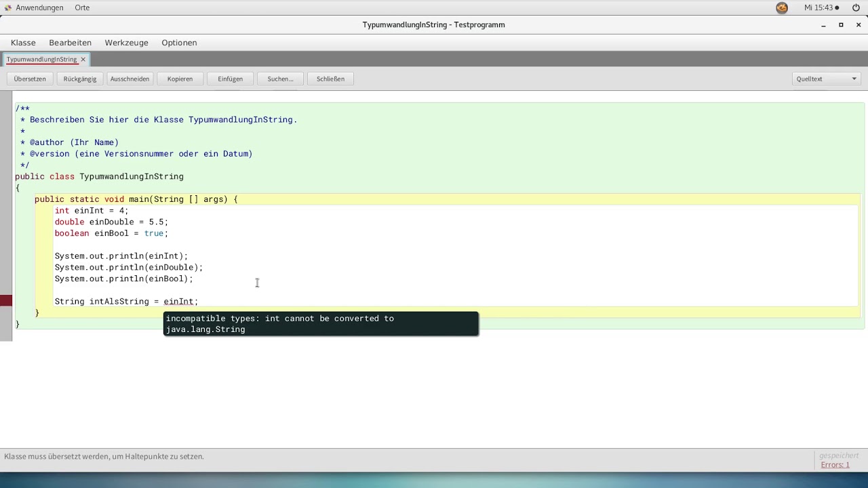
Task: Click on 'System.out.println(einDouble);'
Action: pos(129,268)
